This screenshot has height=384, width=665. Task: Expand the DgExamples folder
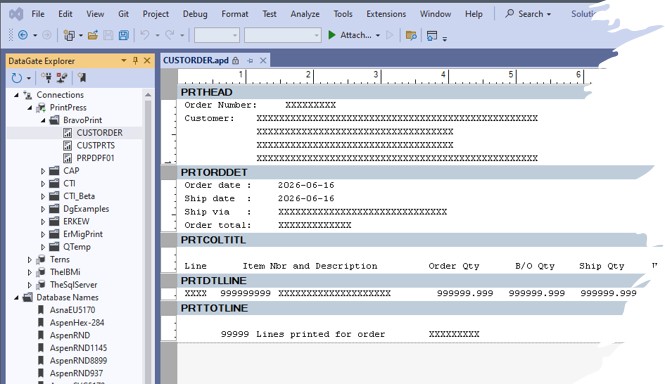43,209
